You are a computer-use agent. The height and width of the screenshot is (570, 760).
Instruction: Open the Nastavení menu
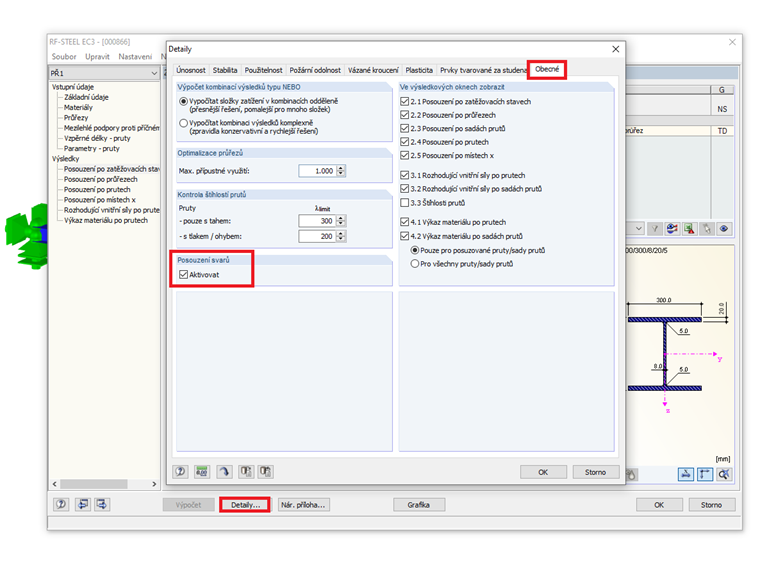pyautogui.click(x=135, y=57)
